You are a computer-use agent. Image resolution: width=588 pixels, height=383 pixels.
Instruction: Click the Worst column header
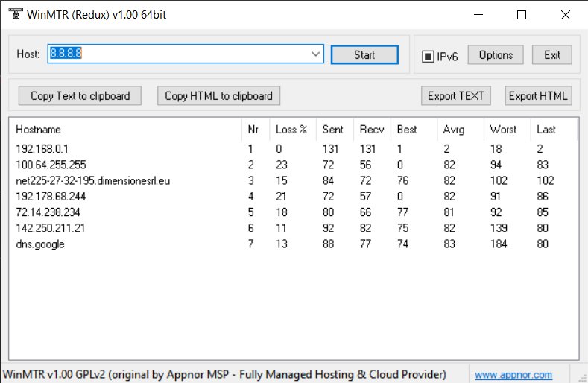[x=503, y=130]
